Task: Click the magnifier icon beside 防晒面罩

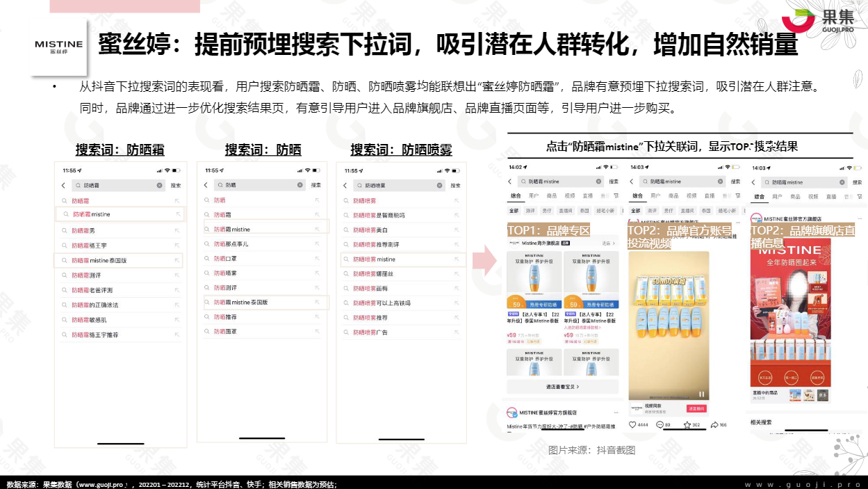Action: (206, 332)
